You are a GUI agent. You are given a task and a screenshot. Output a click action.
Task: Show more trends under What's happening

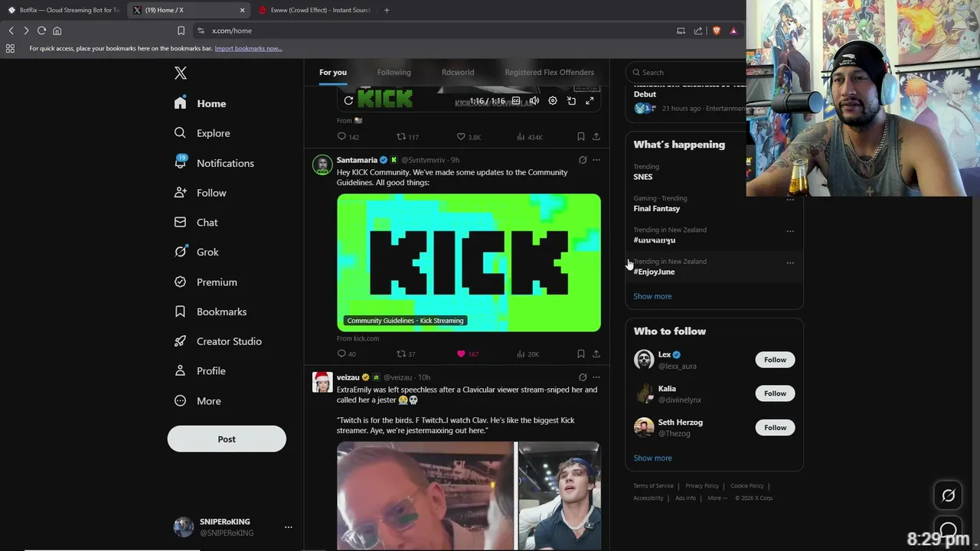[x=652, y=296]
